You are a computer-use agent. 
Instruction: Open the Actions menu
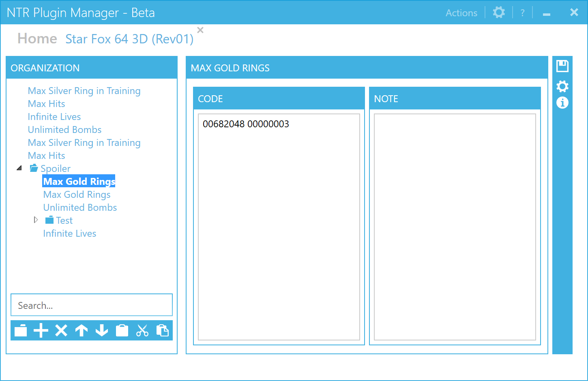(461, 13)
